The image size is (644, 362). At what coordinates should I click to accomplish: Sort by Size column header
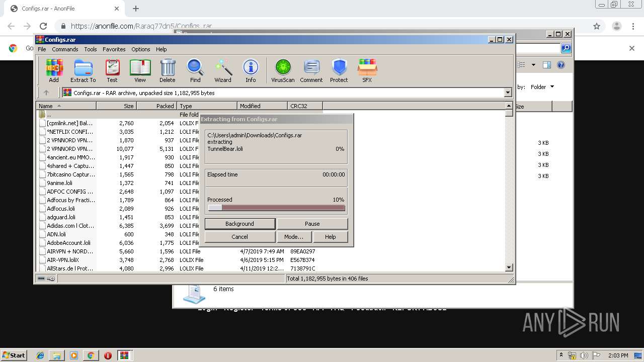tap(116, 106)
